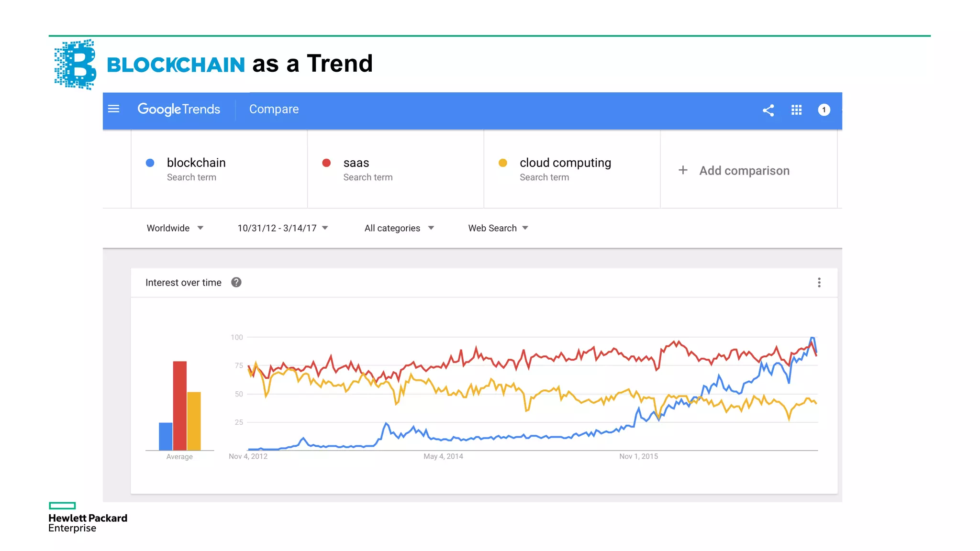Screen dimensions: 980x551
Task: Open the hamburger navigation menu
Action: 113,109
